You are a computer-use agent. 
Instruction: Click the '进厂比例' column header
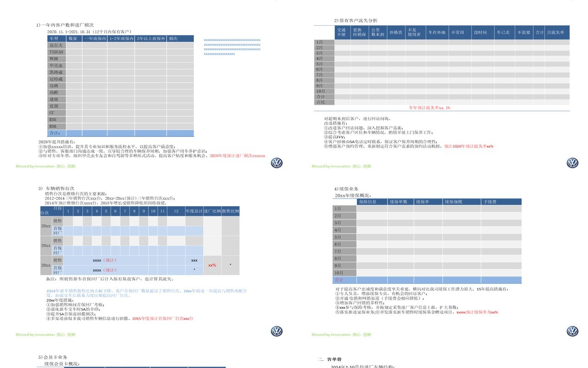212,211
